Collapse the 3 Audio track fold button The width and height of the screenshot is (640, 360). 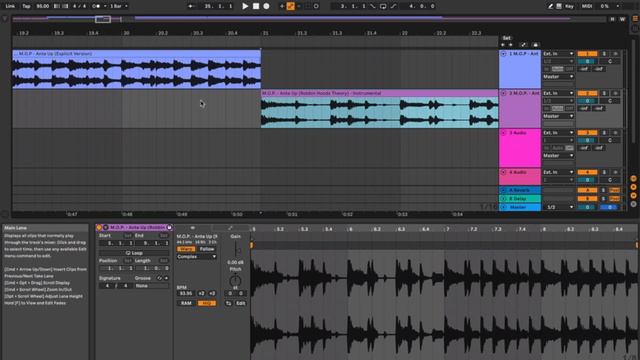point(504,133)
